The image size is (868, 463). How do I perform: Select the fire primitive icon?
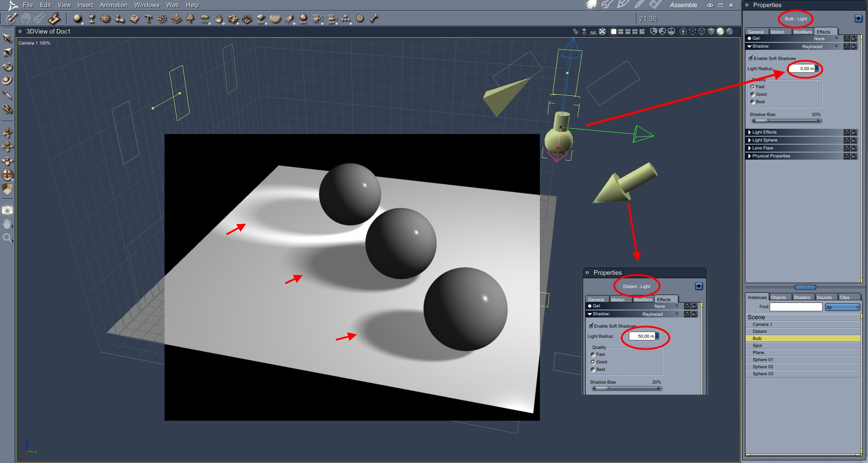[x=219, y=19]
